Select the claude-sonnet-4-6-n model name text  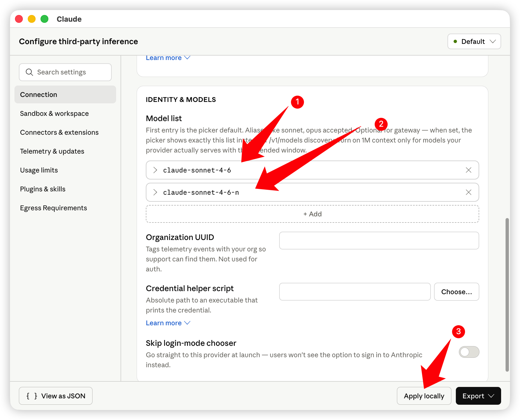click(x=201, y=192)
